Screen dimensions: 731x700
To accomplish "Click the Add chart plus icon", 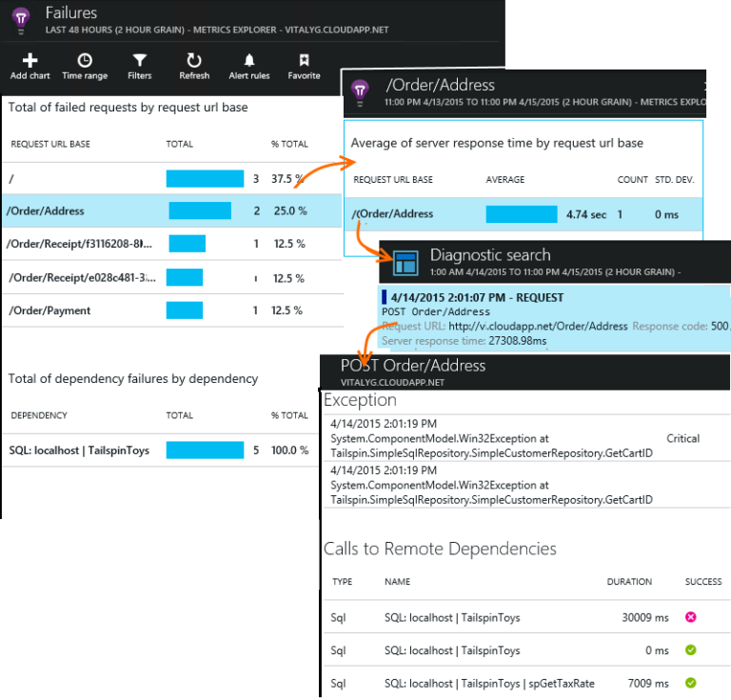I will click(30, 61).
